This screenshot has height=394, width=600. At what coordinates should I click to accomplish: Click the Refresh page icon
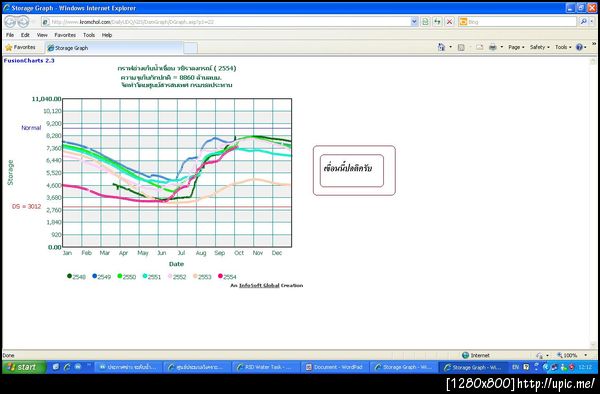[437, 22]
